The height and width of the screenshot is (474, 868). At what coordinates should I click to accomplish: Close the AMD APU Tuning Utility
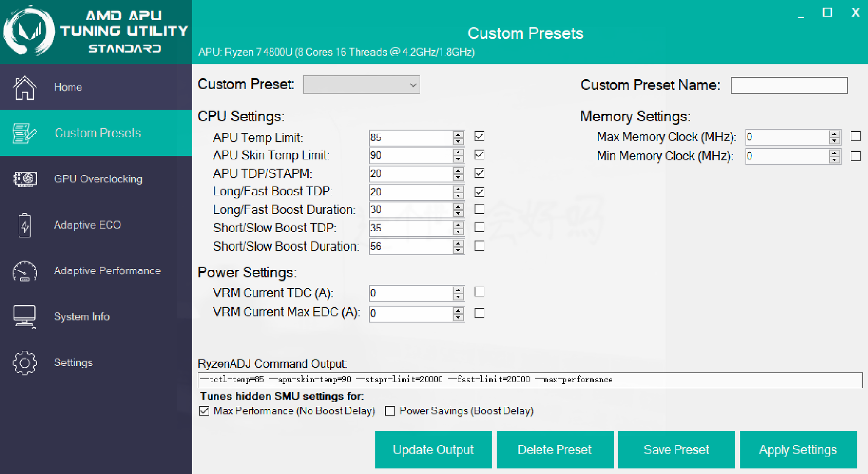point(855,12)
